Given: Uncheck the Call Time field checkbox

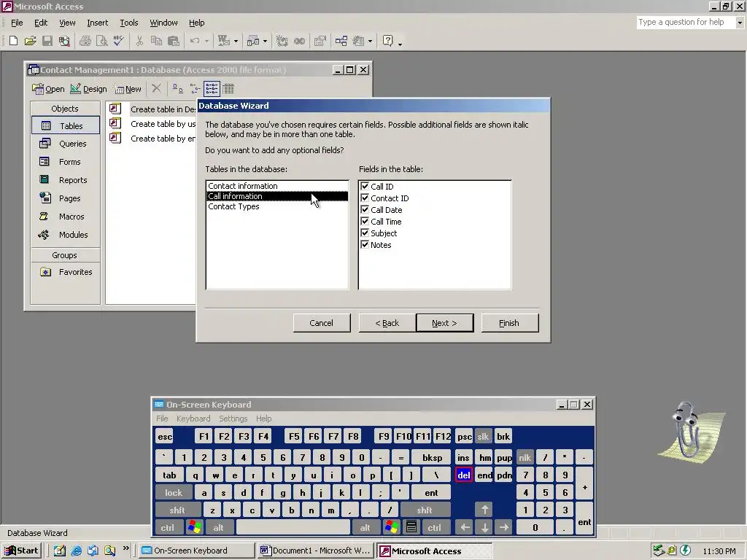Looking at the screenshot, I should tap(365, 221).
